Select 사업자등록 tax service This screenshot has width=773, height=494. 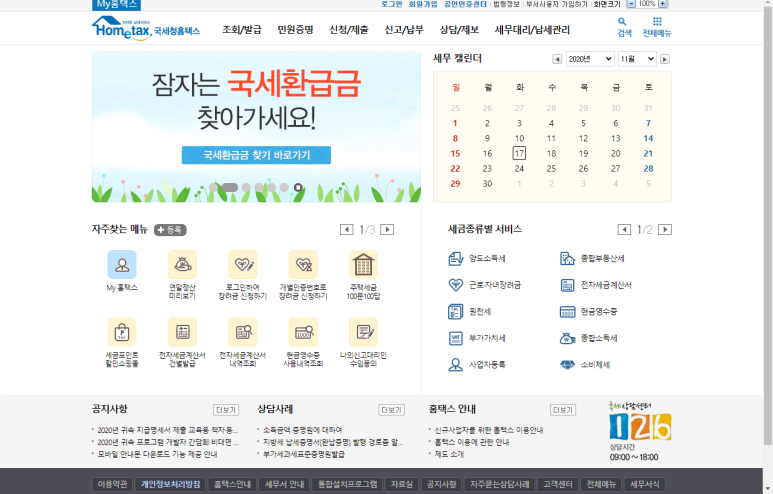point(477,365)
